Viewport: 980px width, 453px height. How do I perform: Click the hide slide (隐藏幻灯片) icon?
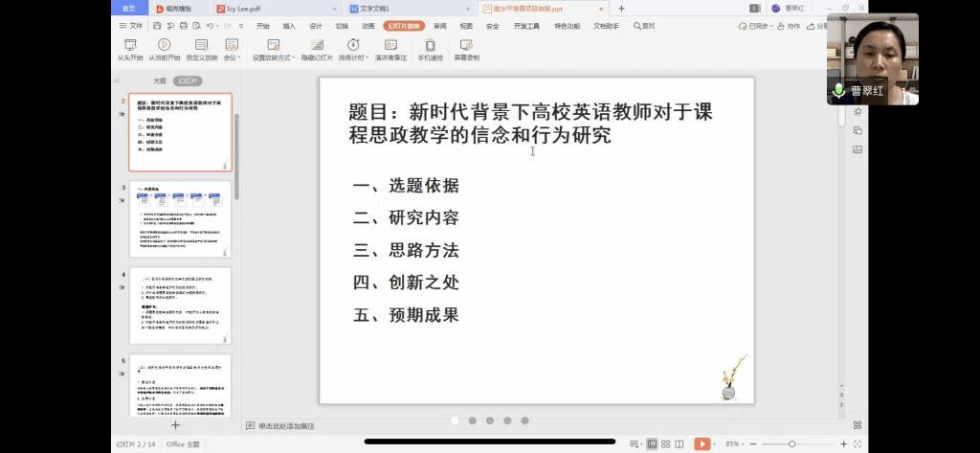pyautogui.click(x=317, y=50)
